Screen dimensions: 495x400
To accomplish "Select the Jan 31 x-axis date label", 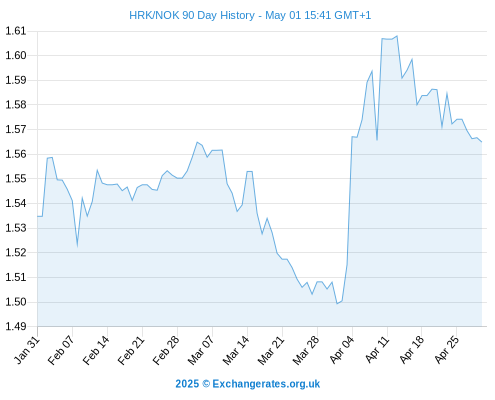I will (27, 350).
